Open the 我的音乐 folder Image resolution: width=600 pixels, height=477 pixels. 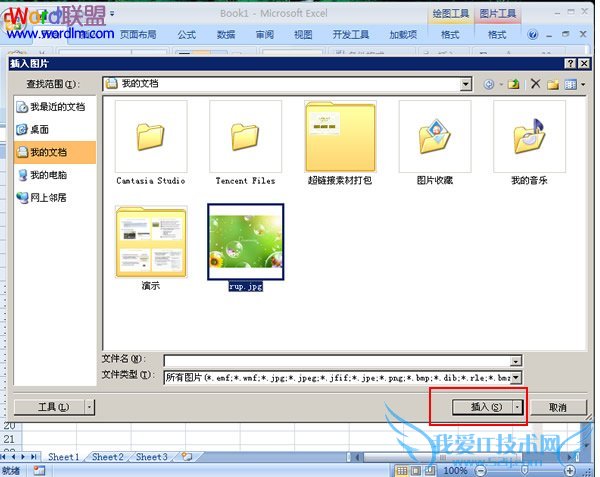coord(529,143)
